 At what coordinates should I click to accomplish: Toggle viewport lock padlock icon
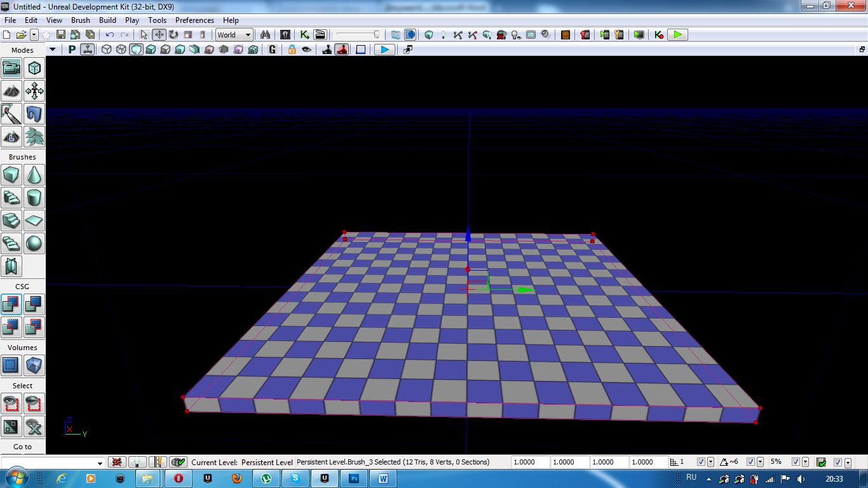click(x=292, y=50)
